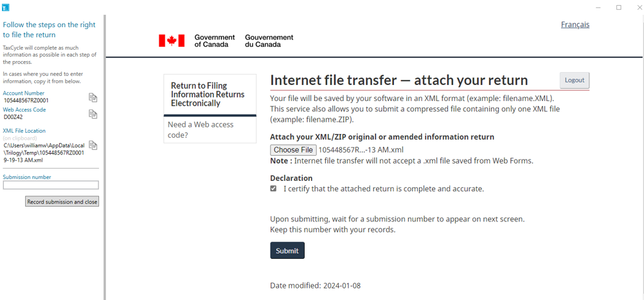This screenshot has height=300, width=644.
Task: Uncheck the certify declaration checkbox
Action: (273, 189)
